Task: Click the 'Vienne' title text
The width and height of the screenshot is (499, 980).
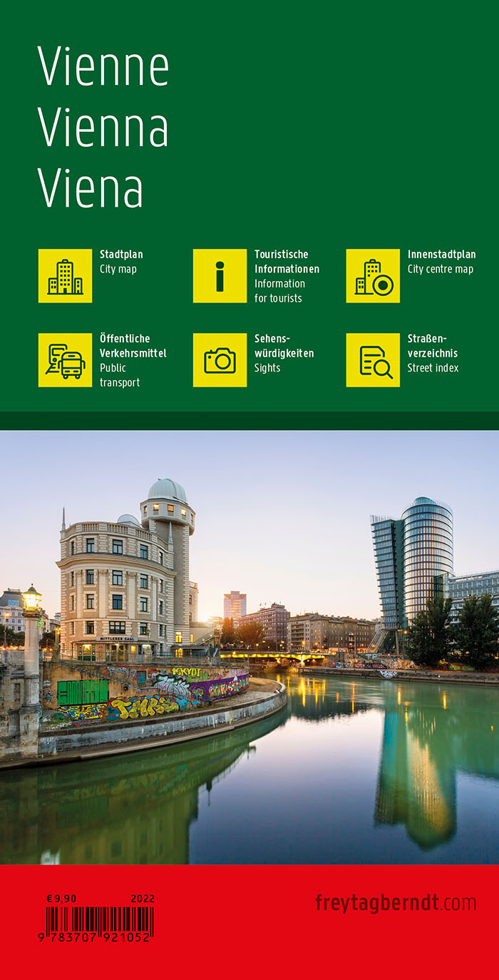Action: pyautogui.click(x=103, y=66)
